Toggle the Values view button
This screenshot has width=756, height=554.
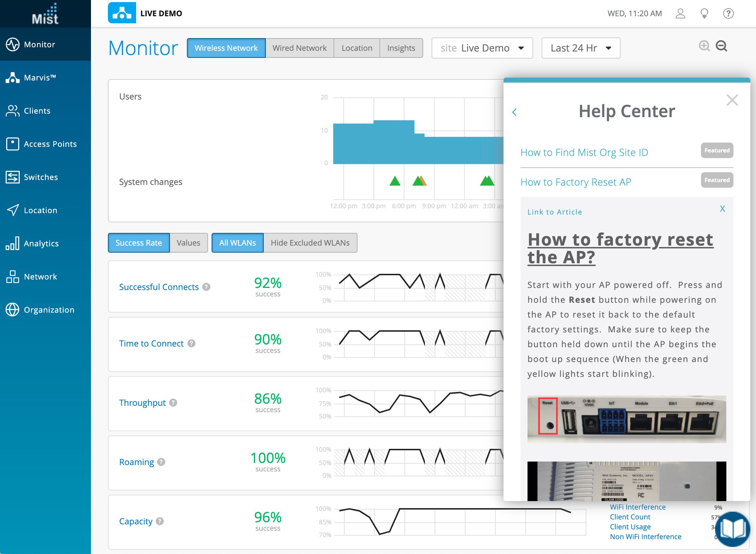pos(188,243)
